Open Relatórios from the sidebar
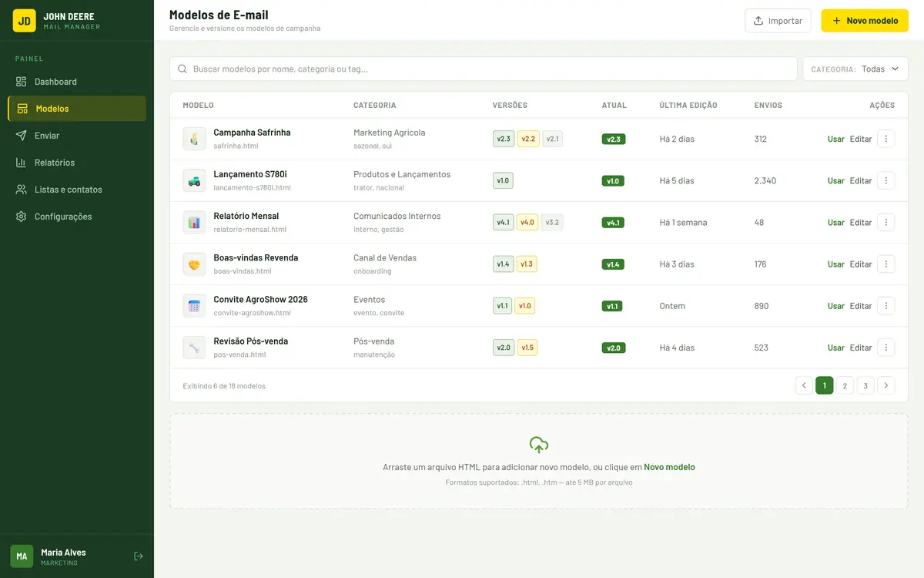Viewport: 924px width, 578px height. point(77,163)
